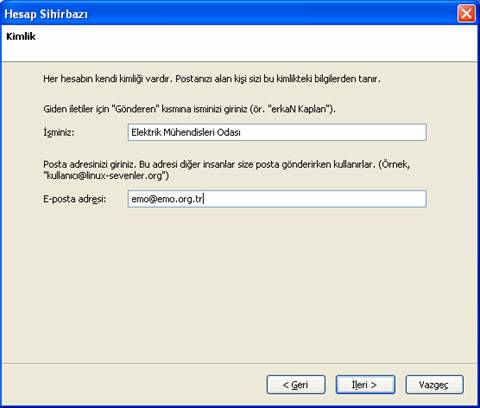
Task: Click the empty area of the İsminiz field
Action: [333, 132]
